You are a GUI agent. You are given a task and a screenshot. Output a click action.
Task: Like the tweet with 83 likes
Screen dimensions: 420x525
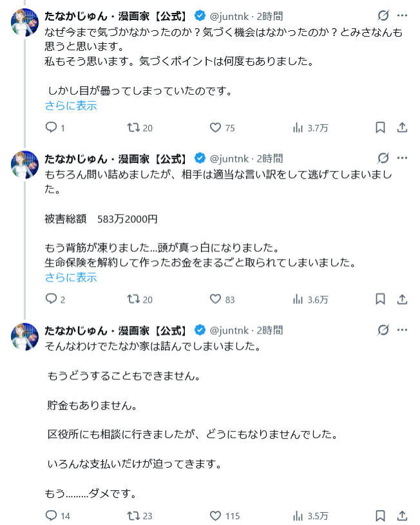pos(216,299)
